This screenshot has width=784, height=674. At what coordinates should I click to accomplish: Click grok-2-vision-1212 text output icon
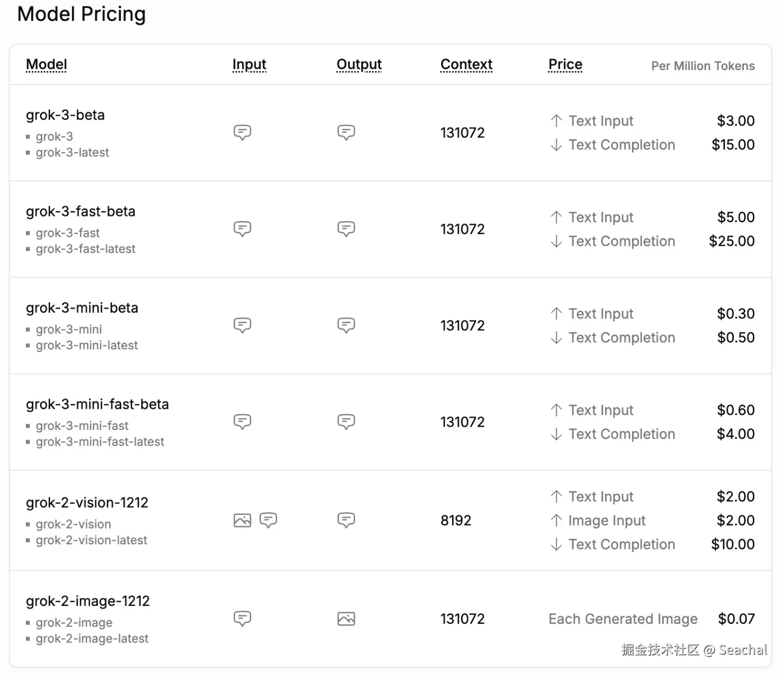click(346, 520)
